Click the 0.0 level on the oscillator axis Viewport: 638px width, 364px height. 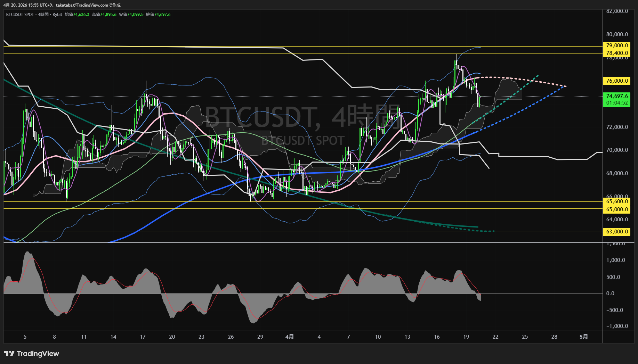click(x=610, y=293)
